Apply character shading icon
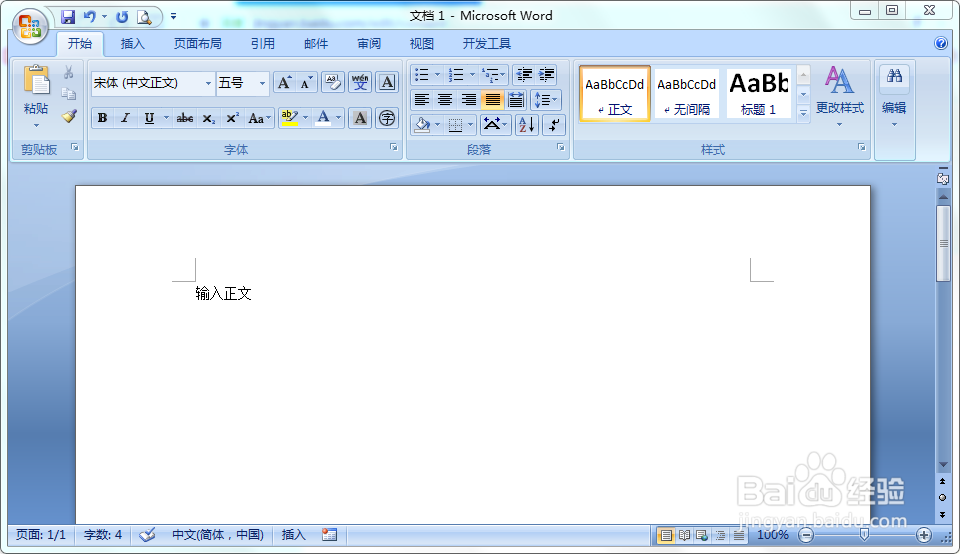Viewport: 960px width, 554px height. coord(360,118)
